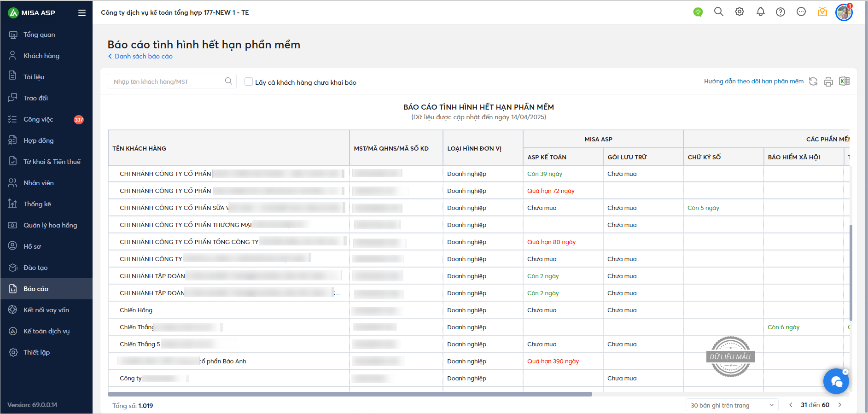Click the MISA ASP logo
Viewport: 868px width, 414px height.
[x=32, y=13]
